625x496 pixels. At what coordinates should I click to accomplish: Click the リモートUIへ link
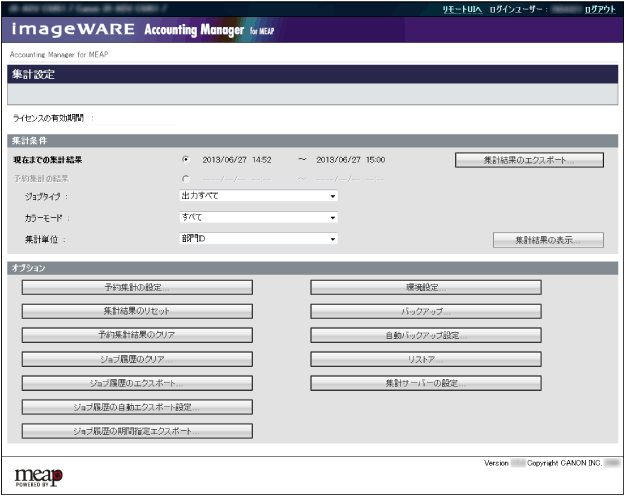point(462,8)
